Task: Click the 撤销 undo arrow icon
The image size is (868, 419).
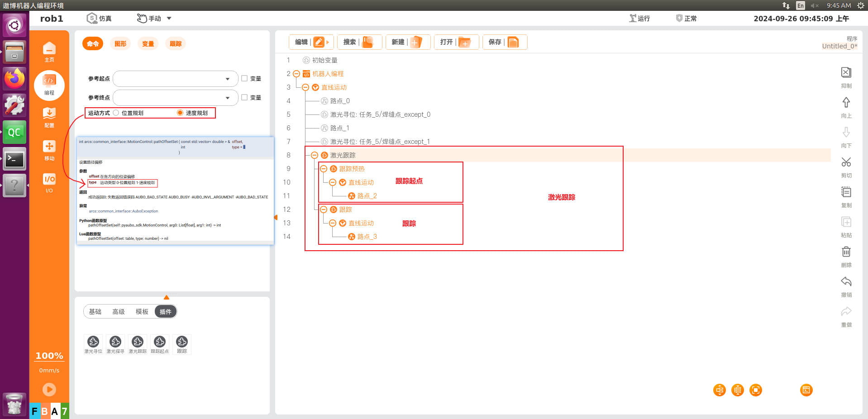Action: pos(846,281)
